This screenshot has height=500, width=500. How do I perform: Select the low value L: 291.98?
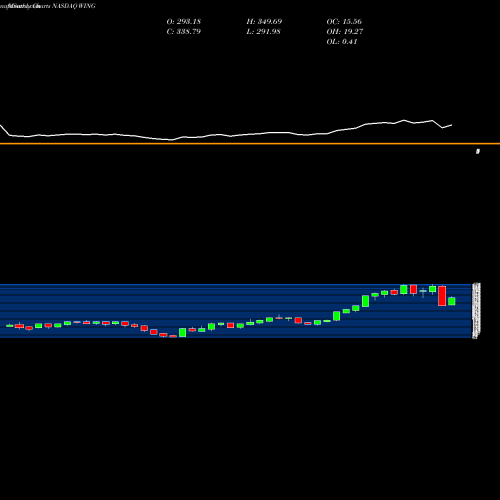264,31
